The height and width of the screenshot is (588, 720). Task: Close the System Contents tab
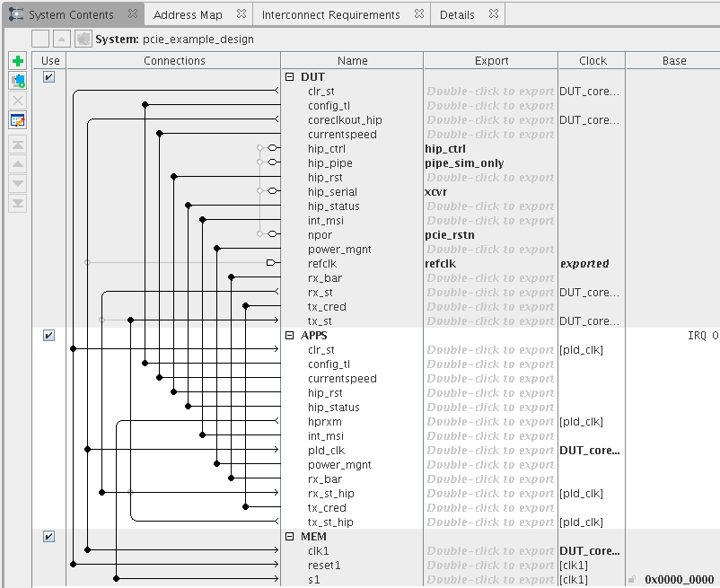pyautogui.click(x=133, y=13)
